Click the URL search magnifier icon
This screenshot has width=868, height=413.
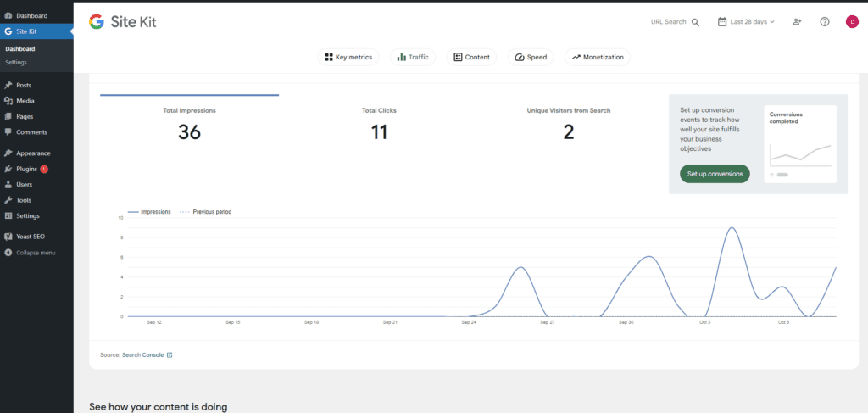coord(695,22)
